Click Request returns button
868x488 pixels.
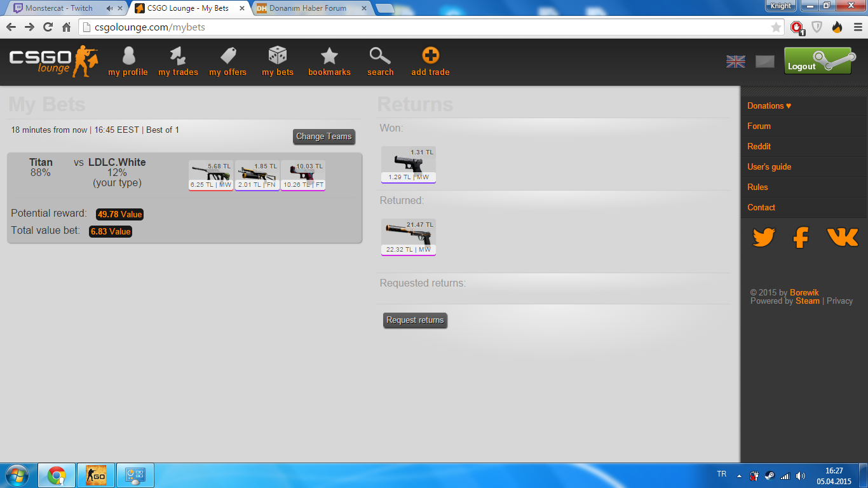coord(415,320)
